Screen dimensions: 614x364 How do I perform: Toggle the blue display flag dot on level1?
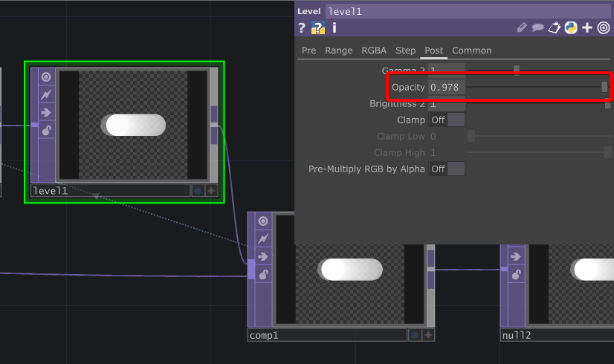click(198, 191)
